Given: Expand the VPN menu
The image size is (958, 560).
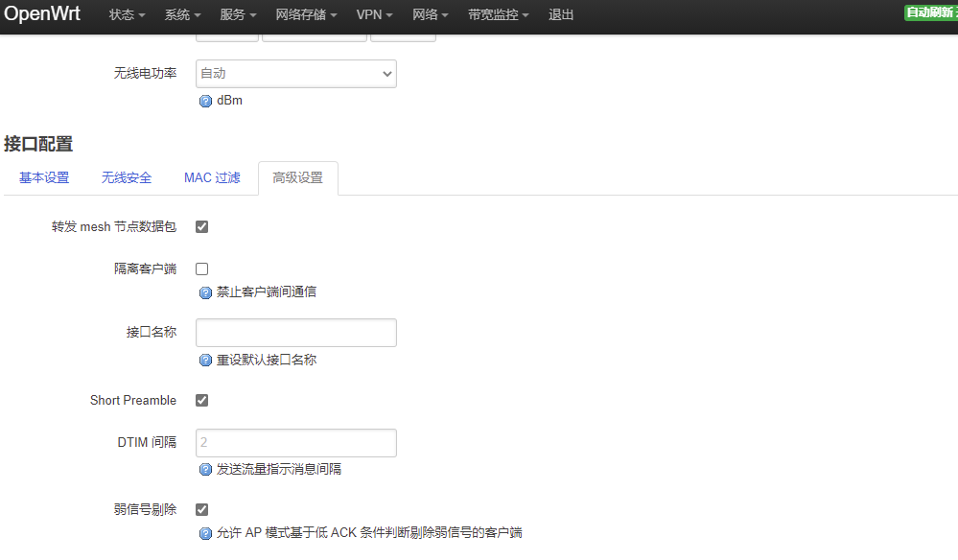Looking at the screenshot, I should click(375, 14).
